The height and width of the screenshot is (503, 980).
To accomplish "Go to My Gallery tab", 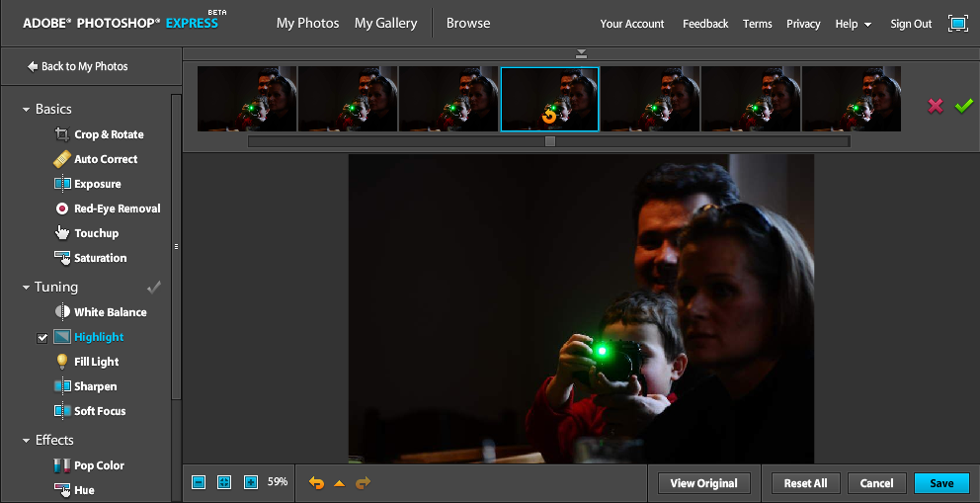I will coord(385,23).
